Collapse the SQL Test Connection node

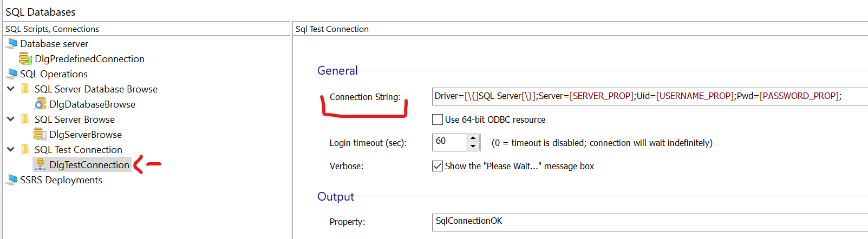pyautogui.click(x=10, y=149)
